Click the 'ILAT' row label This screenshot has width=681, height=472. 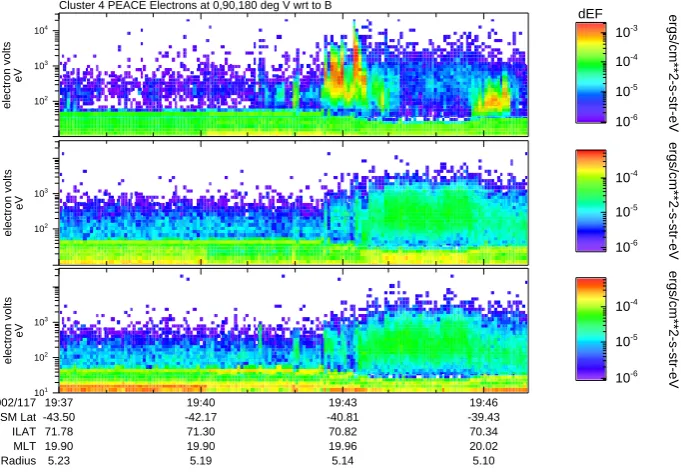click(x=24, y=432)
